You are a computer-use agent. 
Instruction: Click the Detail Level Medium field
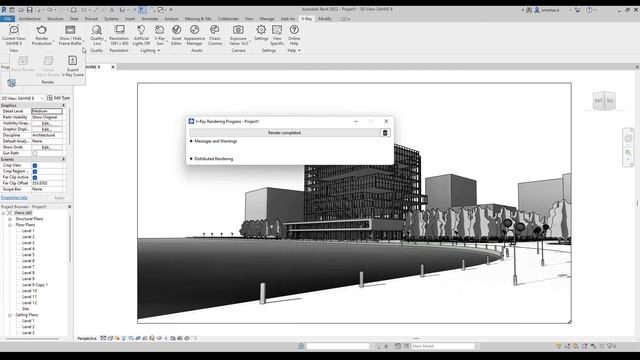(x=47, y=111)
